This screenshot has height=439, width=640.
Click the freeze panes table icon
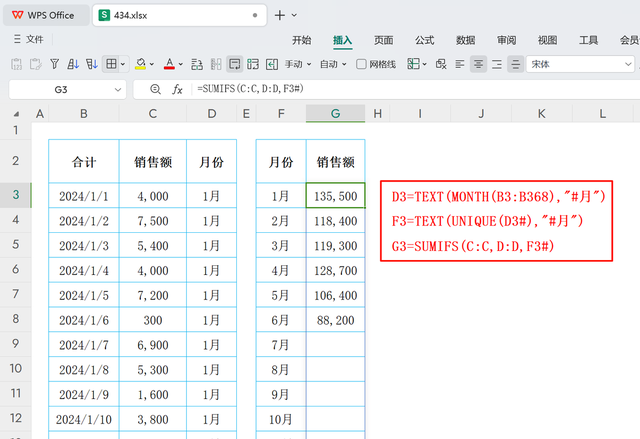click(x=413, y=64)
